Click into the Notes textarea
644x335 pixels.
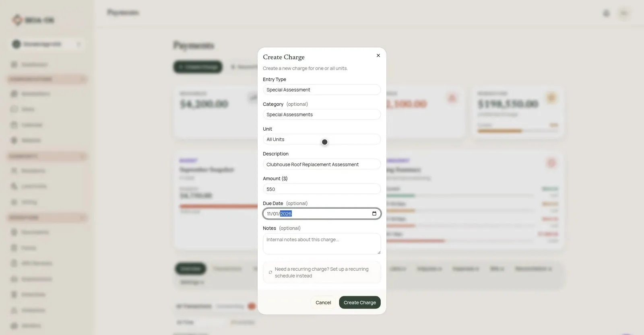point(322,244)
